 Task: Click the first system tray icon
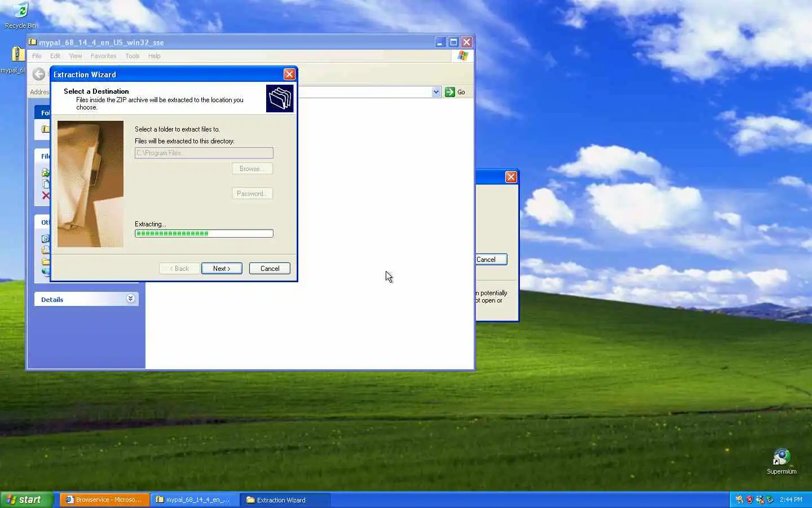739,500
